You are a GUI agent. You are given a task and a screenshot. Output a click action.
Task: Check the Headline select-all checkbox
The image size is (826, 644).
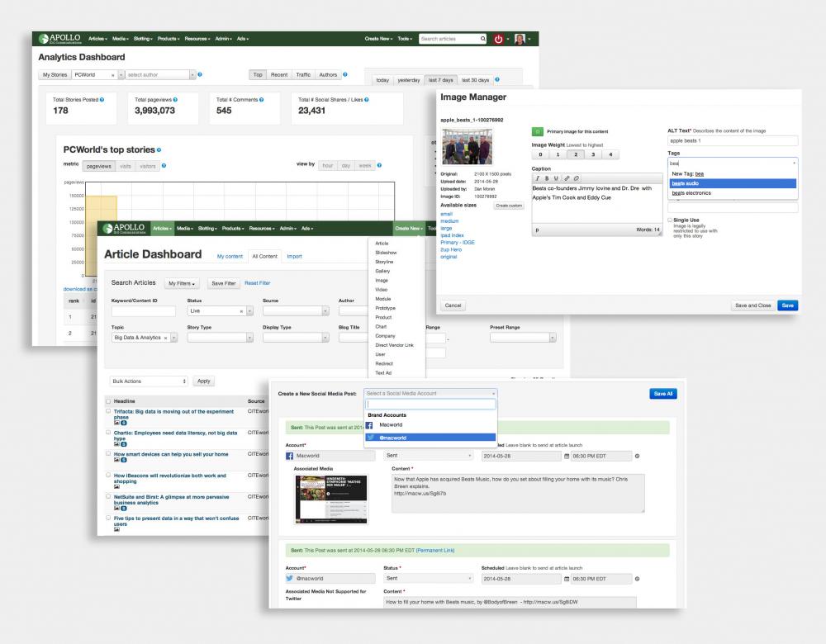(x=108, y=401)
